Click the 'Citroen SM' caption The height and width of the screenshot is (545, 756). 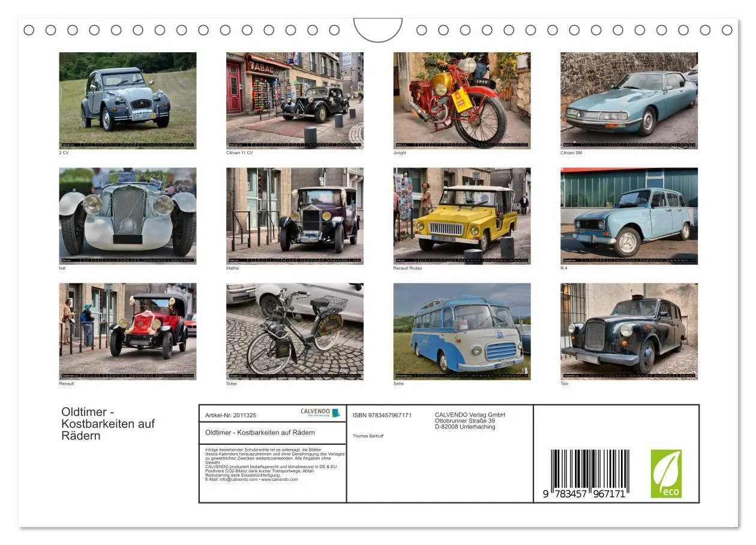(x=571, y=153)
